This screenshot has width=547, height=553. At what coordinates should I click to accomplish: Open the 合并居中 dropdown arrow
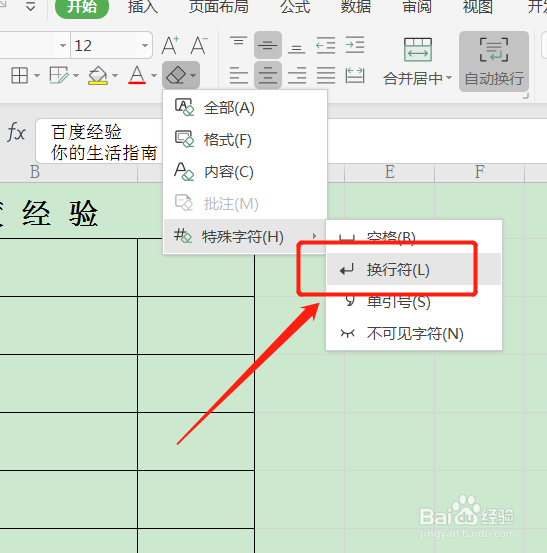pyautogui.click(x=449, y=78)
